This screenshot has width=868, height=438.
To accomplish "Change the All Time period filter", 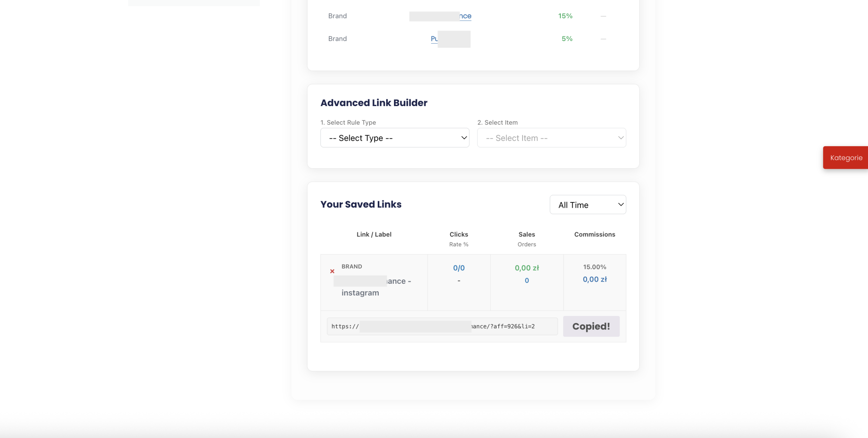I will 588,204.
